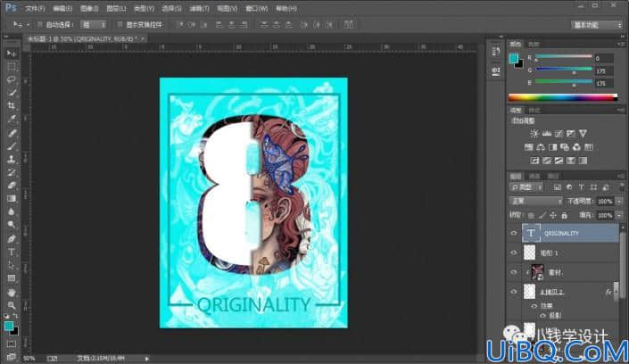Viewport: 629px width, 364px height.
Task: Open the Move tool preset picker arrow
Action: (28, 24)
